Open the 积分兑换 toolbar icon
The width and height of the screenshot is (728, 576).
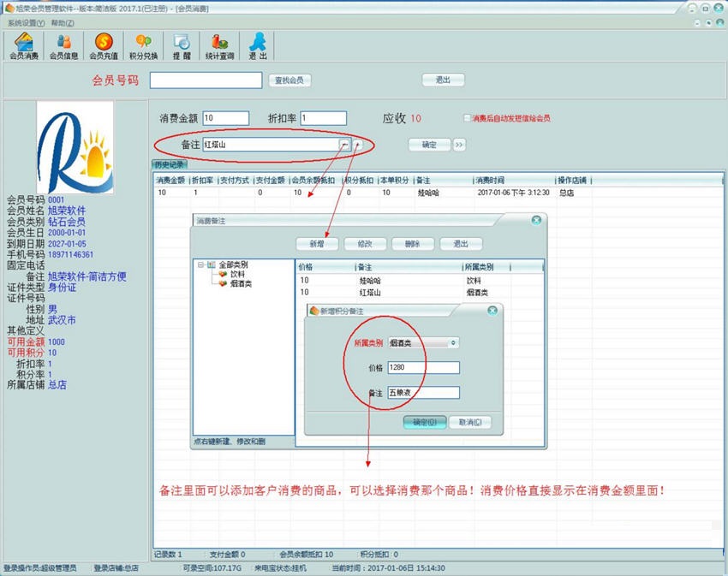pyautogui.click(x=144, y=46)
